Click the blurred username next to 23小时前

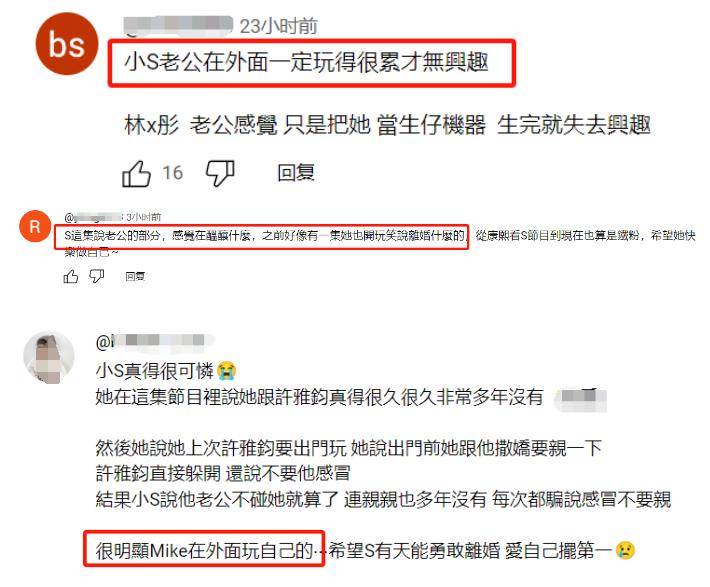pos(178,26)
